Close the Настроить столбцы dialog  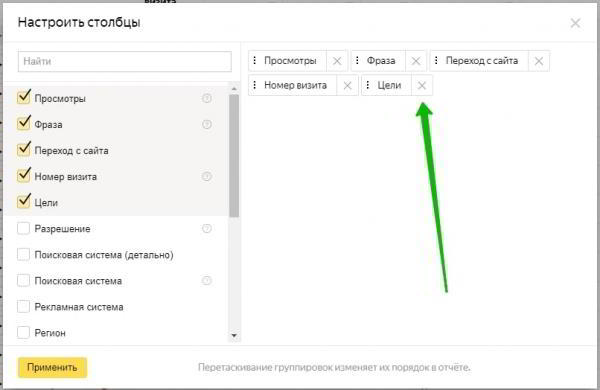pyautogui.click(x=575, y=23)
